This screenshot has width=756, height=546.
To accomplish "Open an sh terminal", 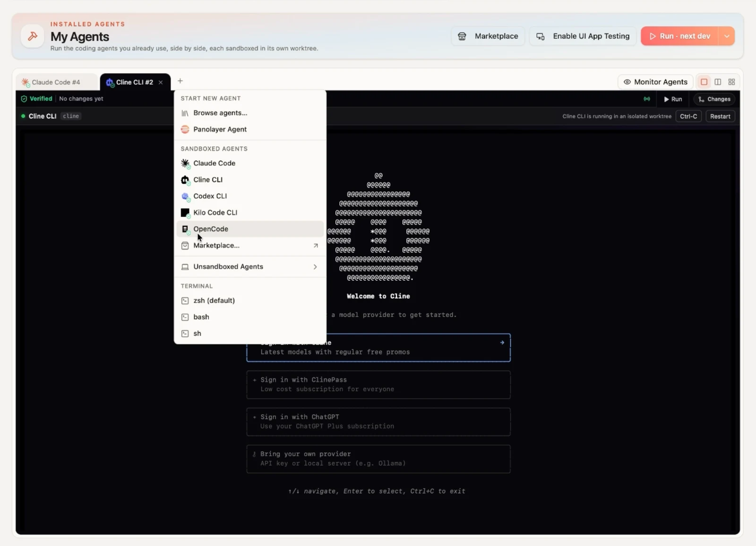I will (x=250, y=333).
